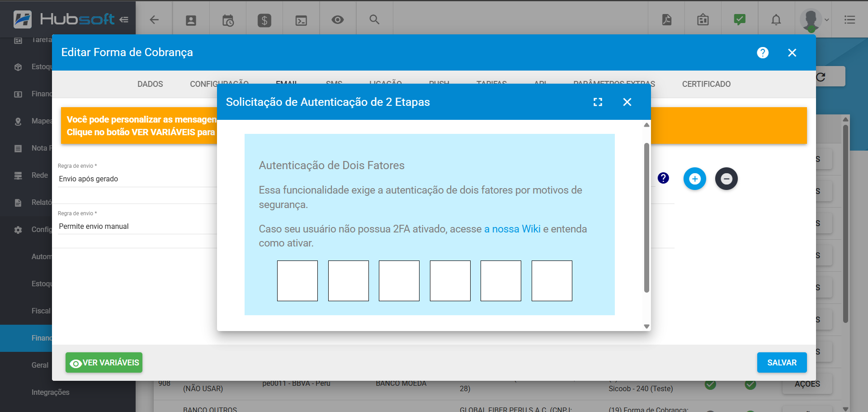Viewport: 868px width, 412px height.
Task: Open the notifications bell icon
Action: tap(776, 20)
